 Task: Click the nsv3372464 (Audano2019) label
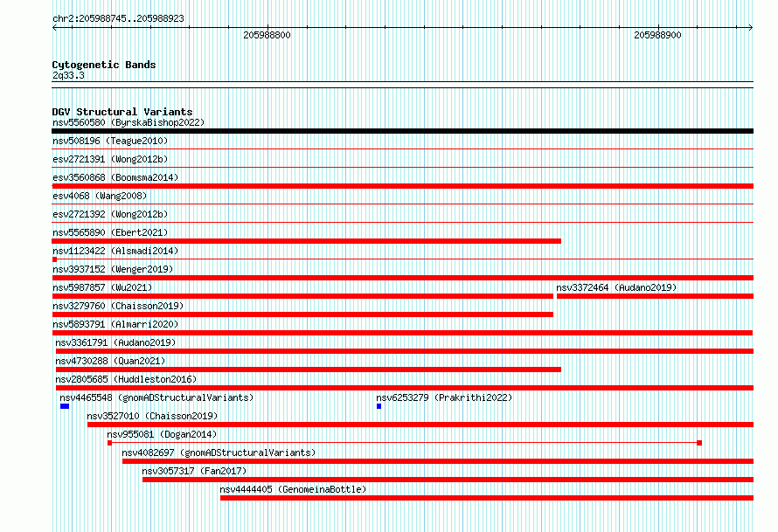point(616,287)
